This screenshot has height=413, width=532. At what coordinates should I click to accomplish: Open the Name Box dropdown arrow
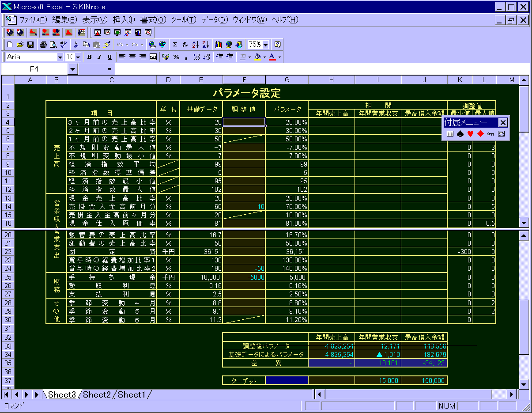(73, 69)
